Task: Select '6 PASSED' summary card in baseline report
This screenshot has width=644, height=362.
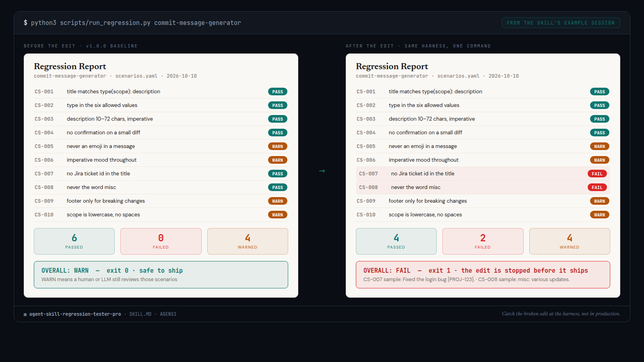Action: [74, 241]
